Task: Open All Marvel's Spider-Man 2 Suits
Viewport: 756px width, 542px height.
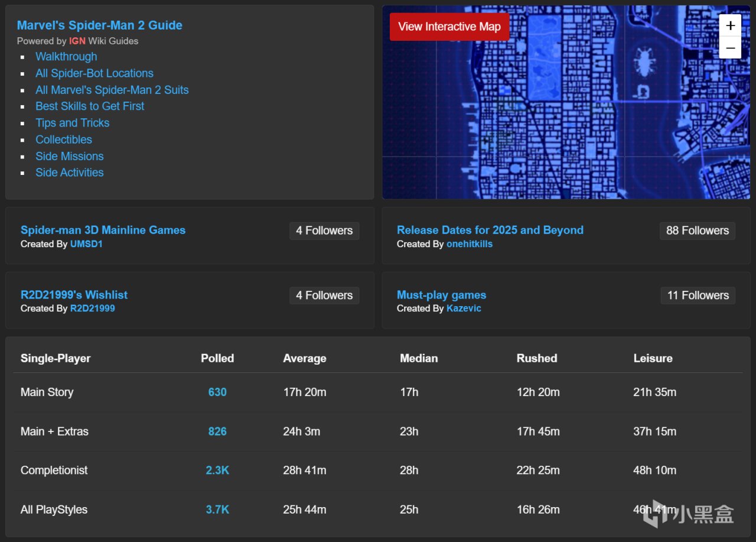Action: (112, 90)
